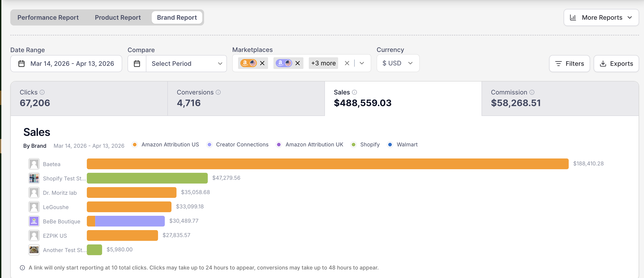This screenshot has width=644, height=278.
Task: Open the Select Period dropdown
Action: [186, 64]
